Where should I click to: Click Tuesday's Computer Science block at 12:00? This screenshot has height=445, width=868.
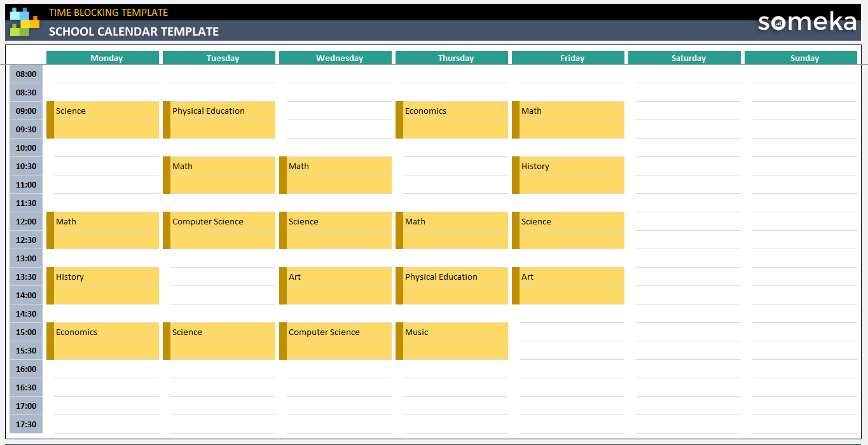[x=219, y=230]
